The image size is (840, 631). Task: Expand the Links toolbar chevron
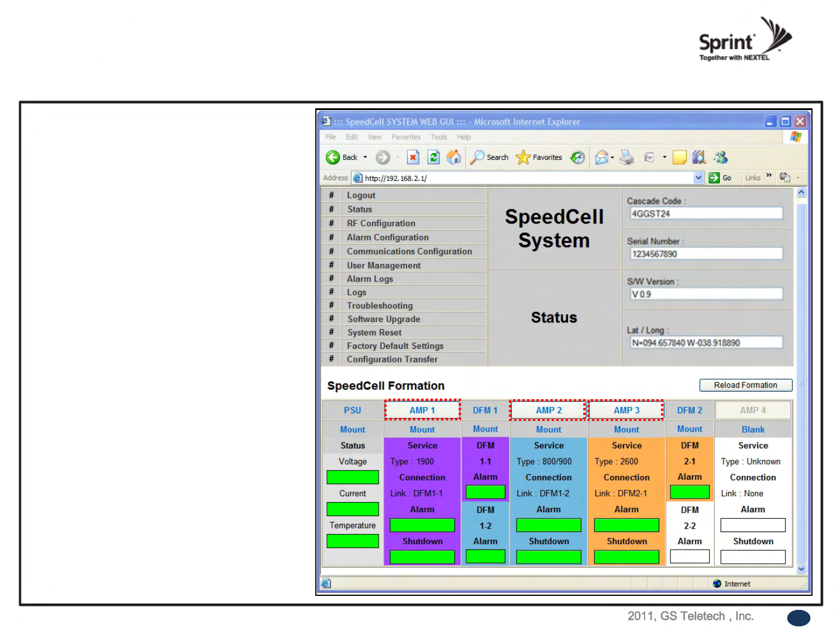click(769, 176)
